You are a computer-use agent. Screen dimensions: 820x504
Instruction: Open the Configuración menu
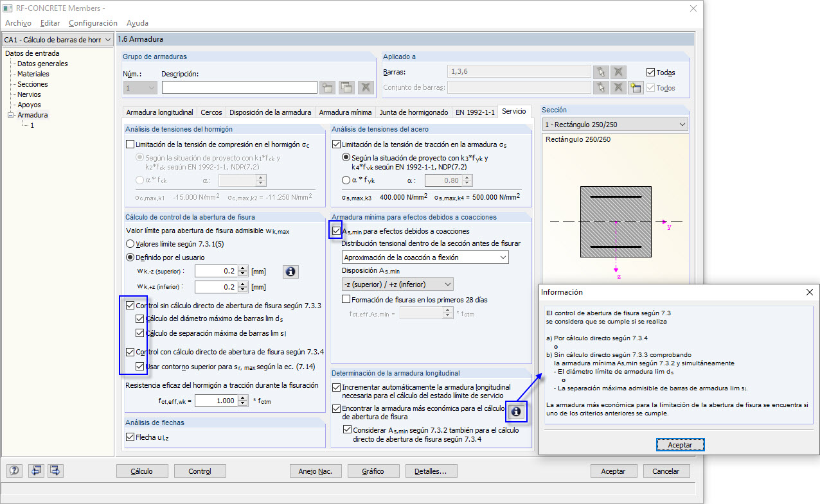tap(93, 23)
